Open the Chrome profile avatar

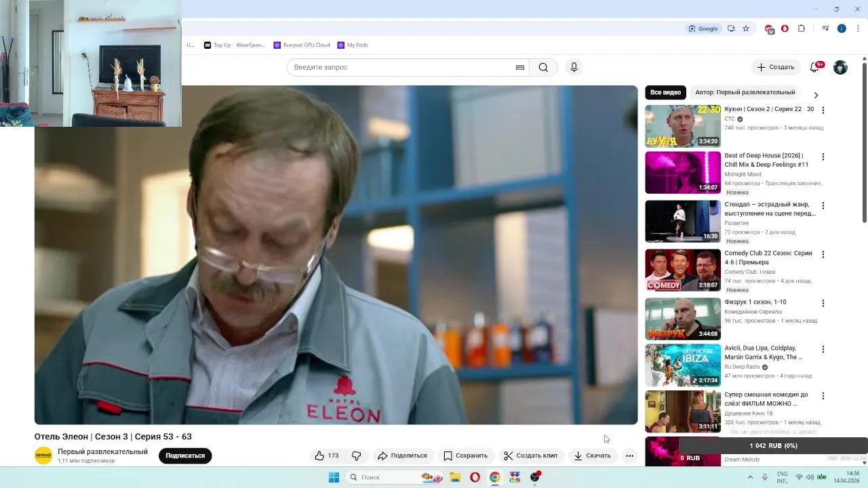(x=842, y=28)
